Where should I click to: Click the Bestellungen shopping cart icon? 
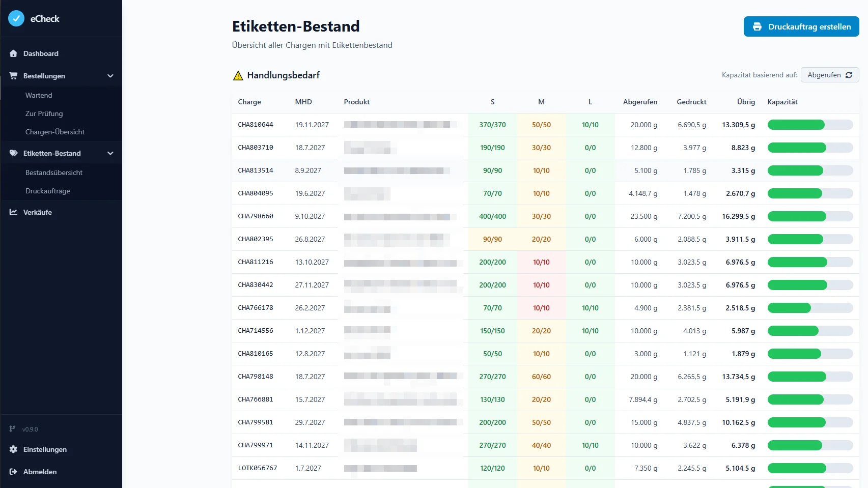tap(13, 76)
